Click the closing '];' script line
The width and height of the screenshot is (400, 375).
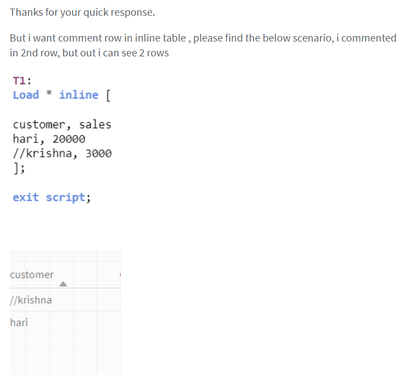[x=19, y=168]
